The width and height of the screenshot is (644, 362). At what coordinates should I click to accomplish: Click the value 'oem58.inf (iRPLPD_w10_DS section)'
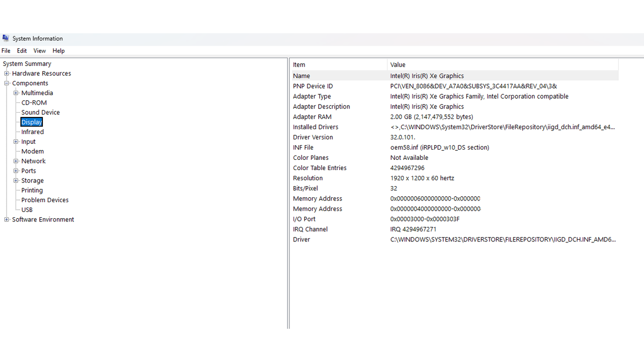tap(440, 147)
